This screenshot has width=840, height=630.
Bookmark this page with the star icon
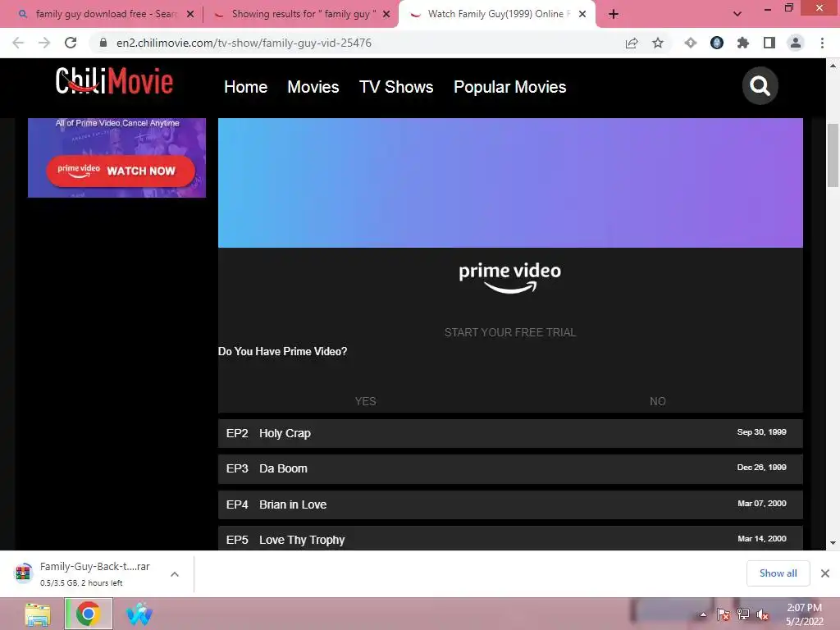pyautogui.click(x=658, y=43)
